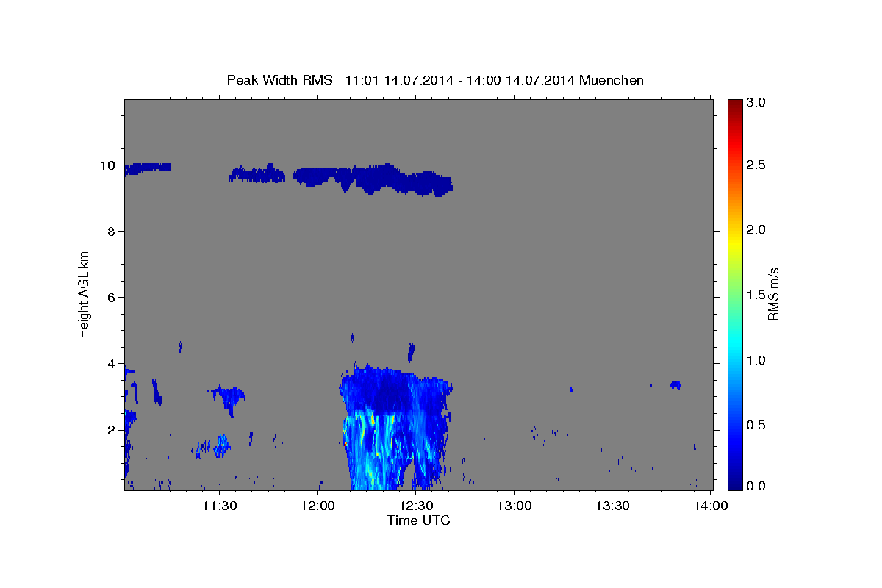This screenshot has height=588, width=882.
Task: Click the colorbar value '2.0'
Action: click(x=757, y=230)
